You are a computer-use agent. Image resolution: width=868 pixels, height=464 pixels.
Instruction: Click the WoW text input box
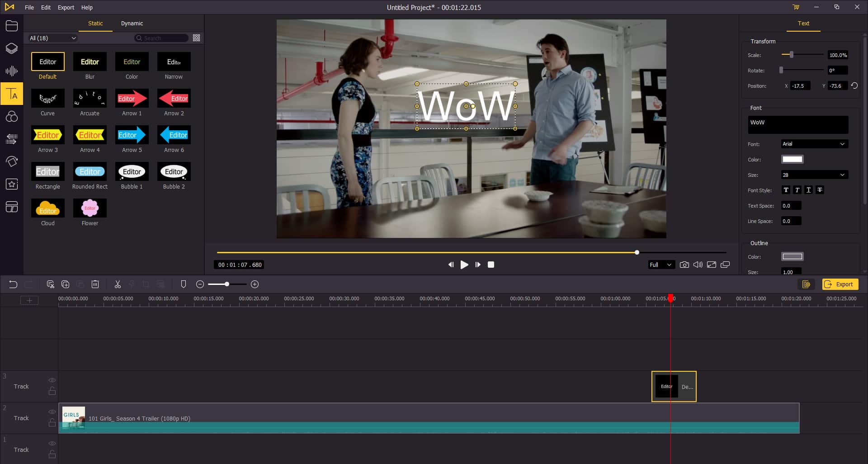pyautogui.click(x=798, y=124)
